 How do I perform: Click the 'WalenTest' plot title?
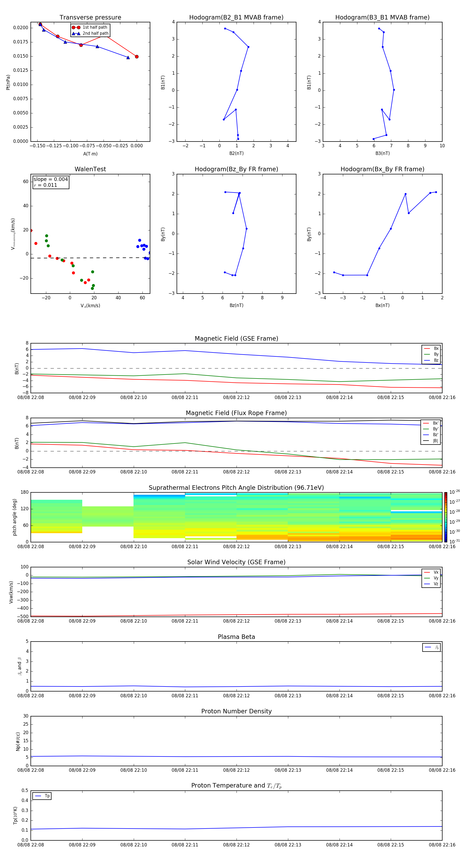(x=90, y=169)
